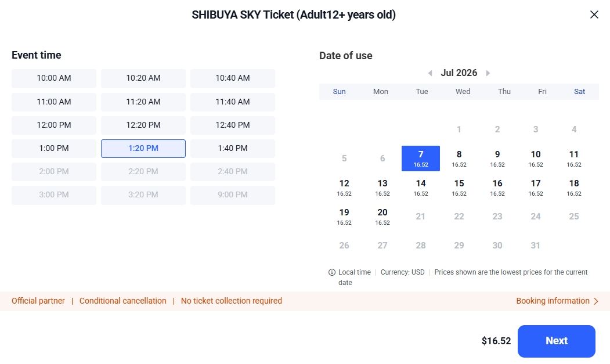Pick July 17 on the calendar
Screen dimensions: 610x364
[536, 188]
